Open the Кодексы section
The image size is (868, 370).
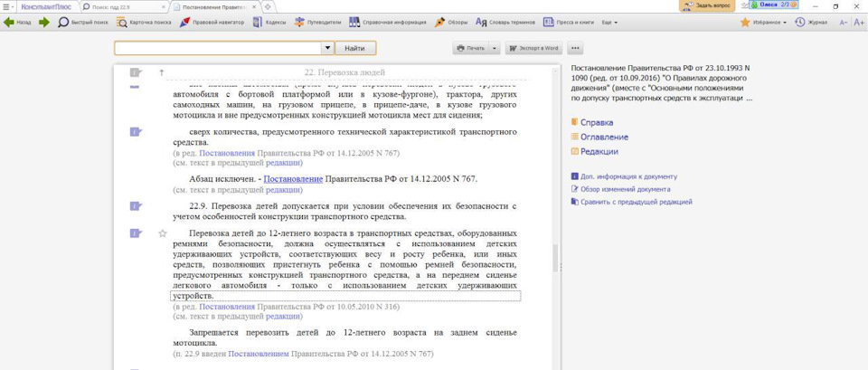[269, 22]
